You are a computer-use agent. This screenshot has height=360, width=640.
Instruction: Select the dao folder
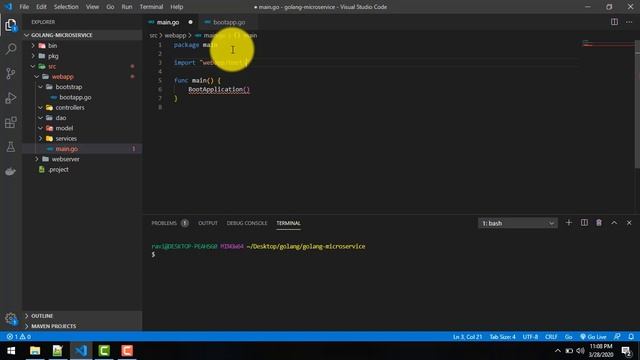coord(61,118)
